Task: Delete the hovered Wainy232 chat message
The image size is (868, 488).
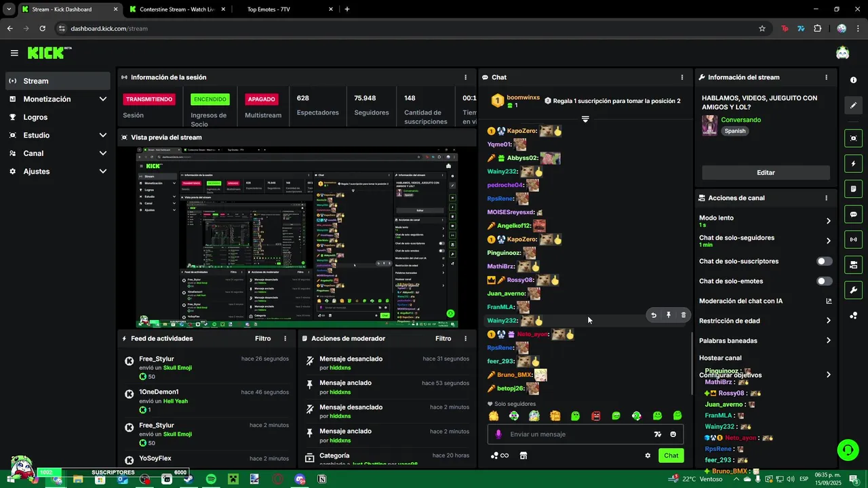Action: [x=684, y=315]
